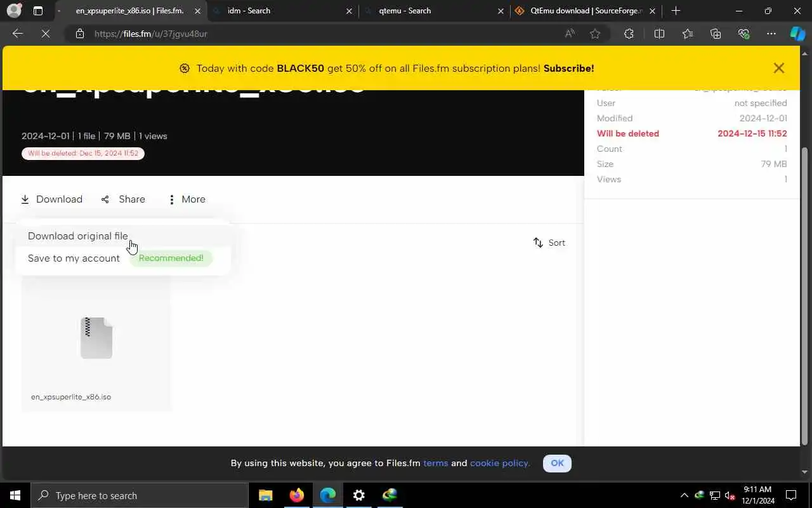Go back with the browser arrow

(x=18, y=34)
